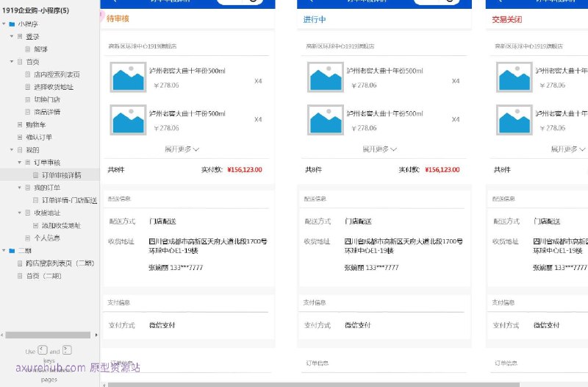The image size is (588, 387).
Task: Click 门店配送 in the 进行中 order
Action: (358, 221)
